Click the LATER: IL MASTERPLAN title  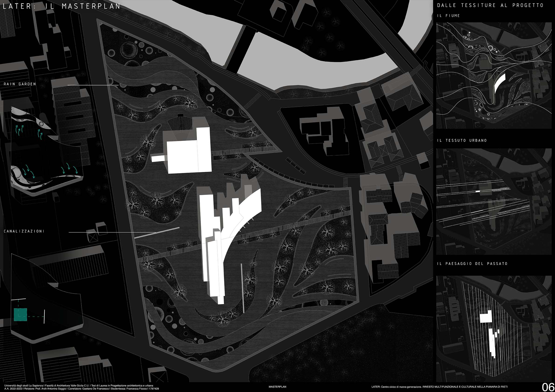click(x=62, y=6)
